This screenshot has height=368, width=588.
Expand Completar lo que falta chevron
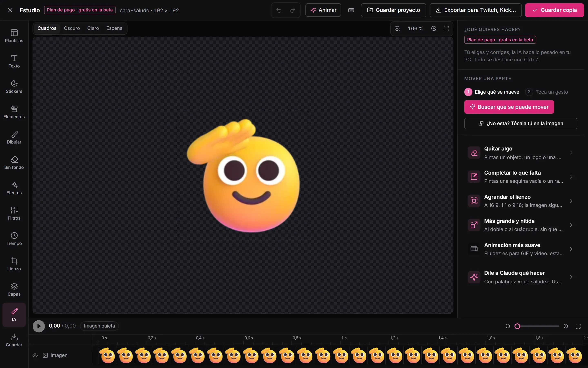coord(571,177)
